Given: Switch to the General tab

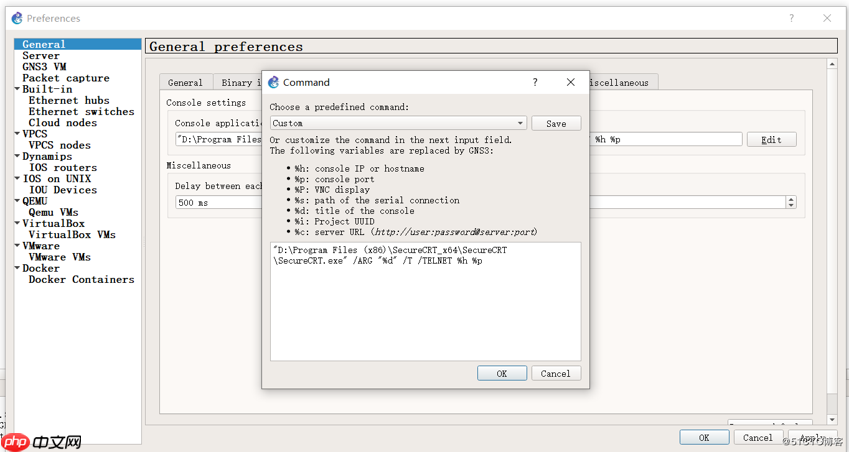Looking at the screenshot, I should pos(185,82).
